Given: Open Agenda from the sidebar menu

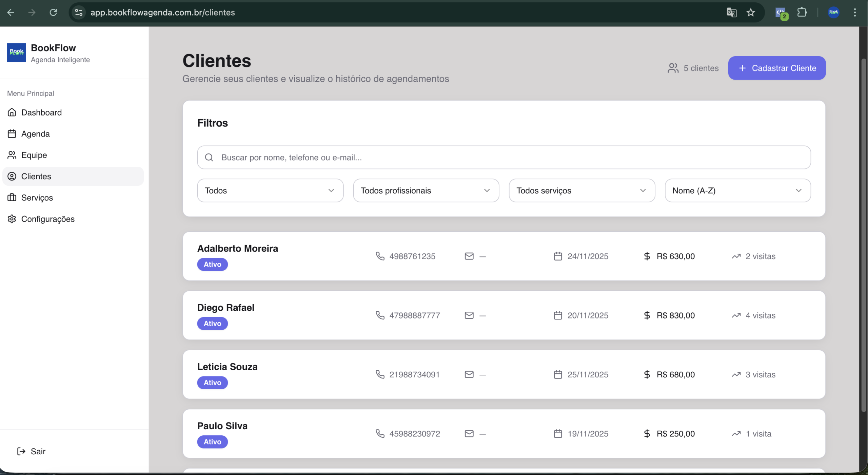Looking at the screenshot, I should 35,134.
